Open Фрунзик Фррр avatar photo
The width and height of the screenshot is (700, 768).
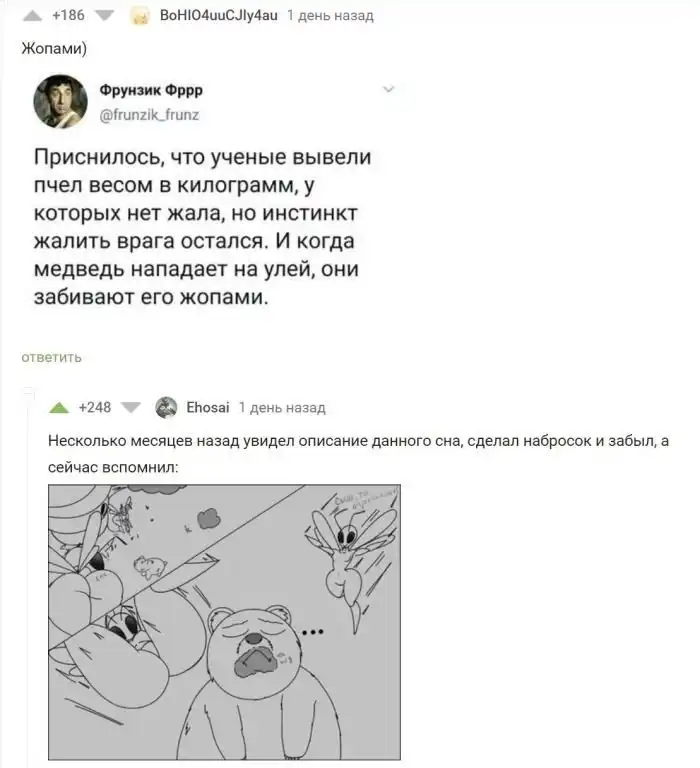(60, 101)
